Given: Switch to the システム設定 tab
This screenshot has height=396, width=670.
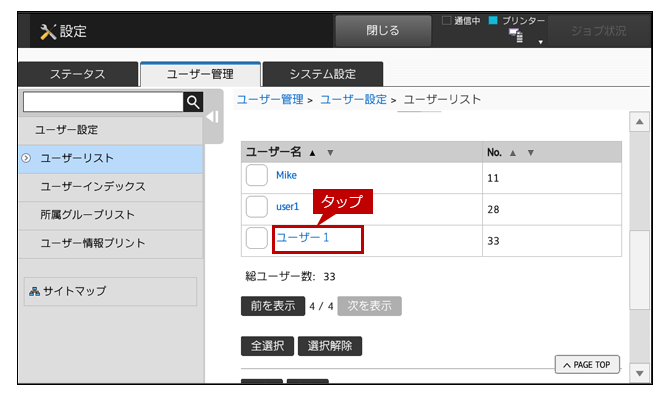Looking at the screenshot, I should coord(323,74).
